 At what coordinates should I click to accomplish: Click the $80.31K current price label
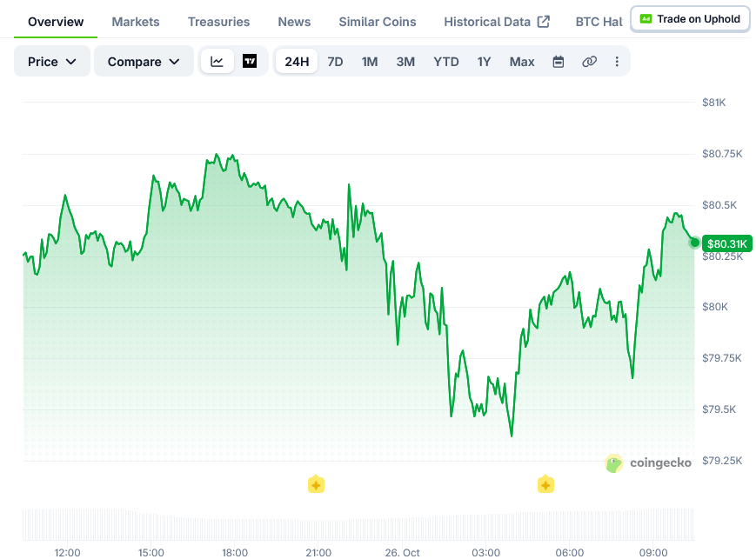coord(727,243)
